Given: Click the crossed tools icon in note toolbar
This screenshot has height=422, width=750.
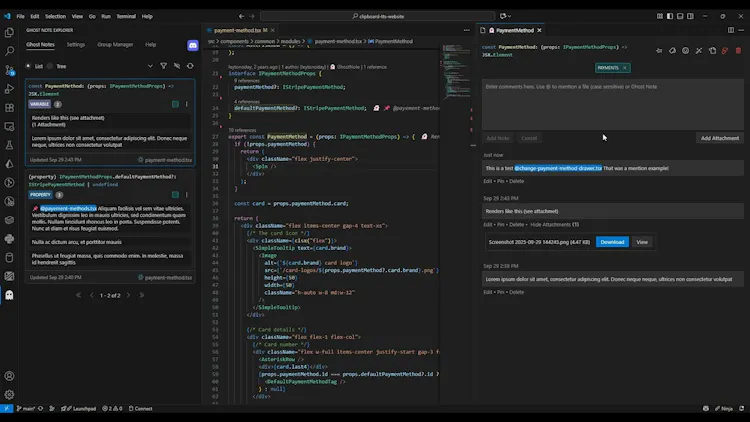Looking at the screenshot, I should click(x=699, y=50).
